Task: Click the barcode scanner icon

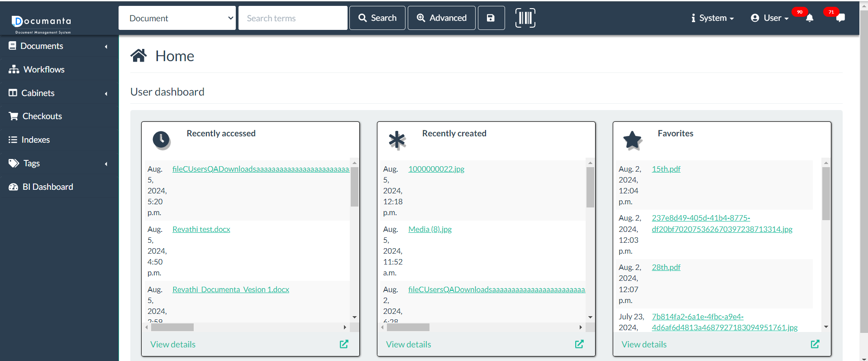Action: coord(525,18)
